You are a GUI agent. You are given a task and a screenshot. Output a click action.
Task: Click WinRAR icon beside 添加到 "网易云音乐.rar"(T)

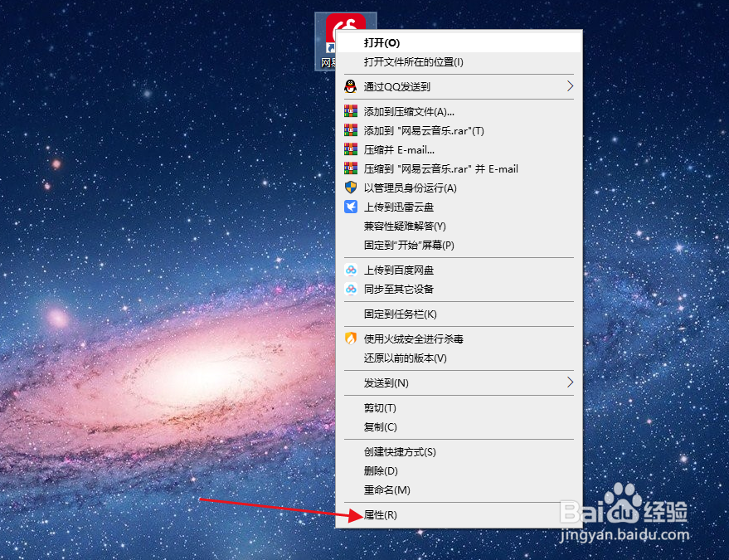pyautogui.click(x=351, y=130)
